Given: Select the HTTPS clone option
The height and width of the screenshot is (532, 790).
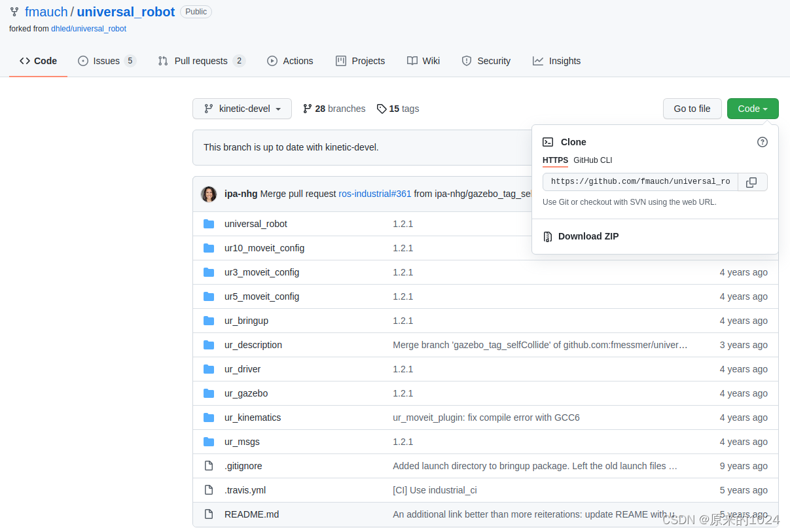Looking at the screenshot, I should tap(555, 160).
